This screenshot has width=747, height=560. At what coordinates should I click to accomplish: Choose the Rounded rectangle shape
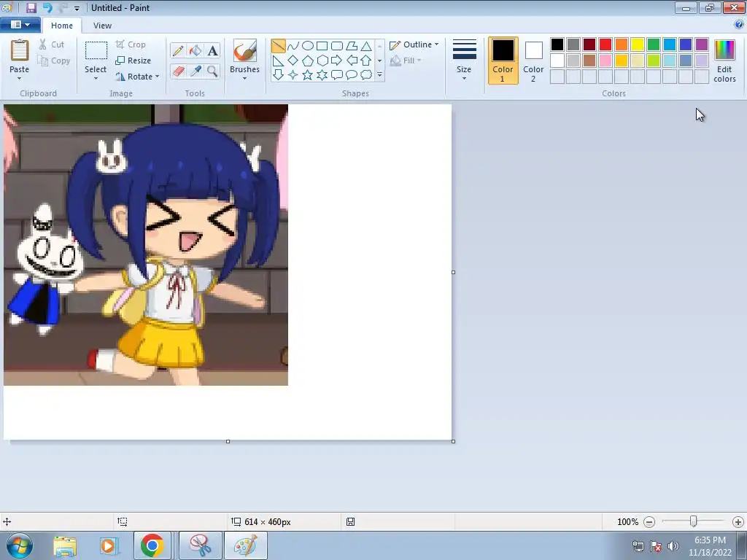(337, 46)
